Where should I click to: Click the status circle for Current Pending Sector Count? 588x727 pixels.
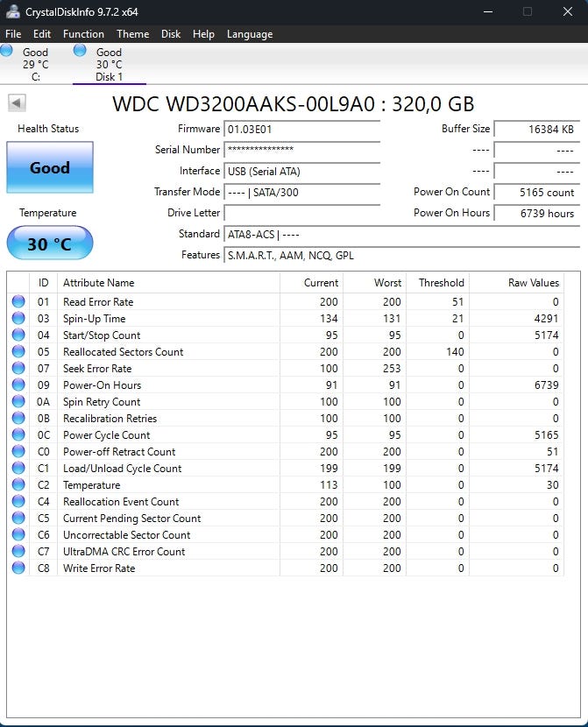(18, 518)
